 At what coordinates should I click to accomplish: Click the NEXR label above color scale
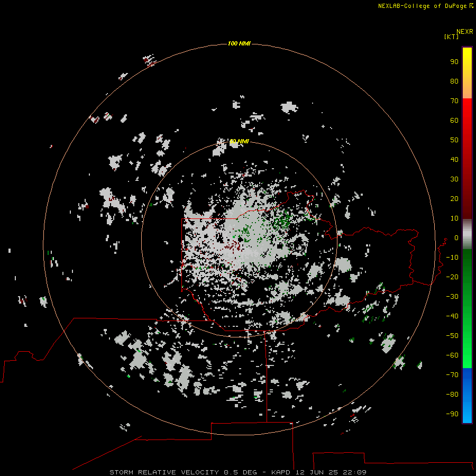click(465, 32)
